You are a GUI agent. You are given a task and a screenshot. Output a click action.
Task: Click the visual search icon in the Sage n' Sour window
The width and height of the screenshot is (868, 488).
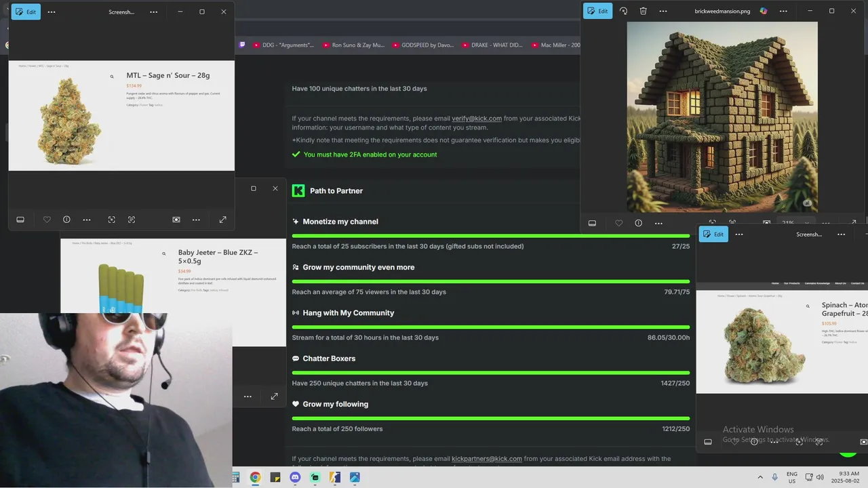[112, 220]
